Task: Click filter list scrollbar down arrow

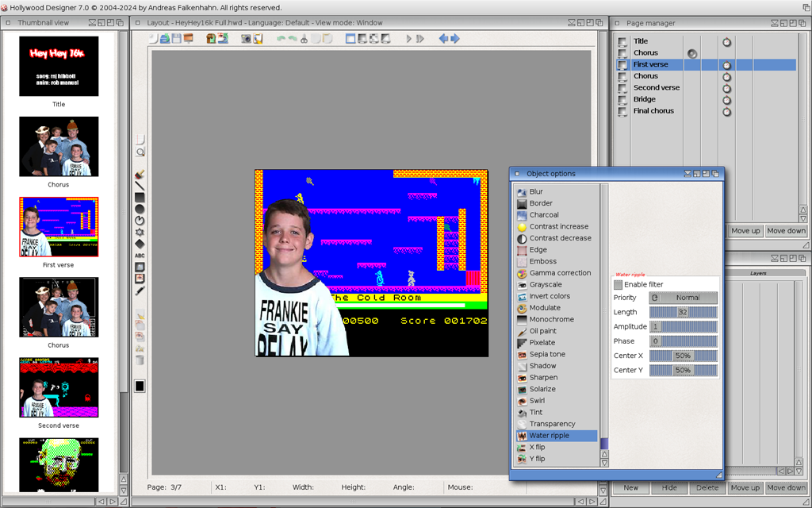Action: click(x=604, y=463)
